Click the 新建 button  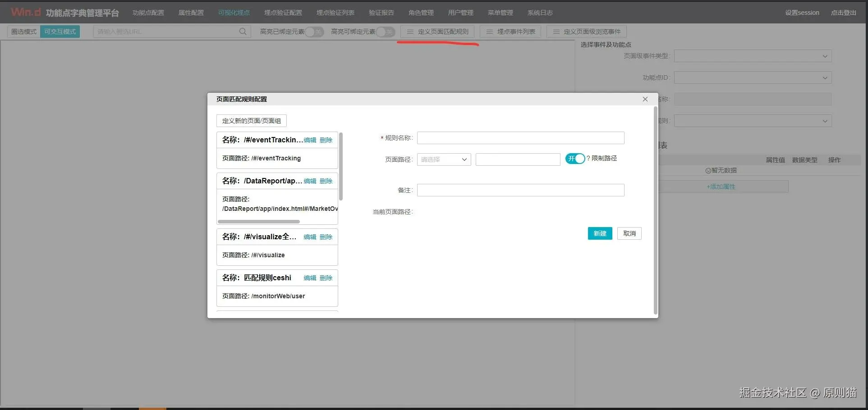pyautogui.click(x=600, y=233)
